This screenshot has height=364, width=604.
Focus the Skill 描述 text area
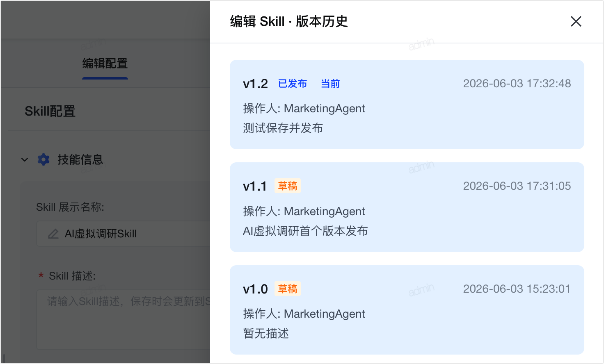123,319
